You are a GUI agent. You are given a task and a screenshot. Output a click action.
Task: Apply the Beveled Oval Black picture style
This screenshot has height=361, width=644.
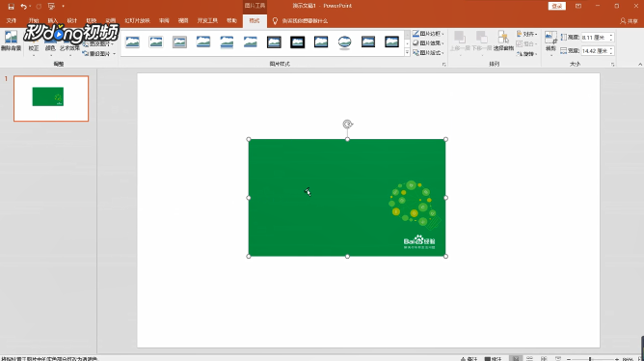[x=344, y=42]
